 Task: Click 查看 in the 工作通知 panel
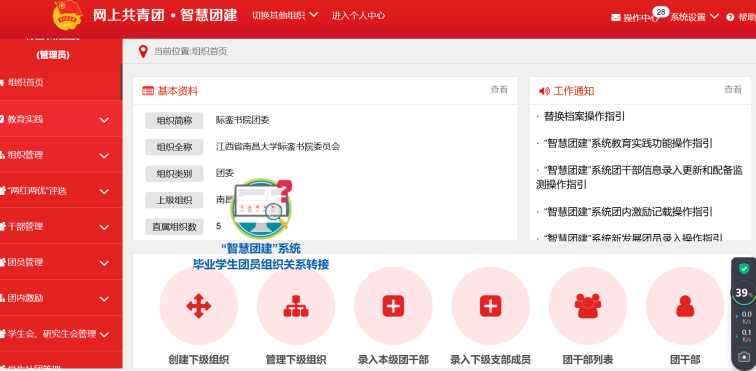732,89
